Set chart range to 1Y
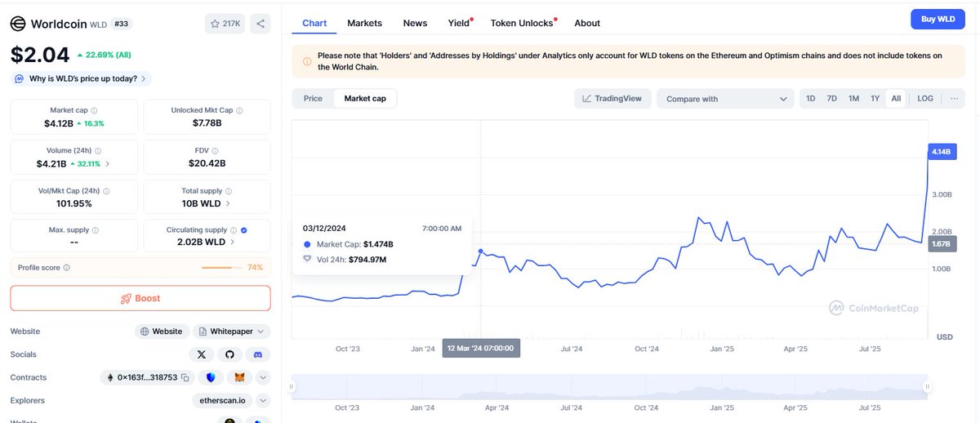 [x=875, y=99]
